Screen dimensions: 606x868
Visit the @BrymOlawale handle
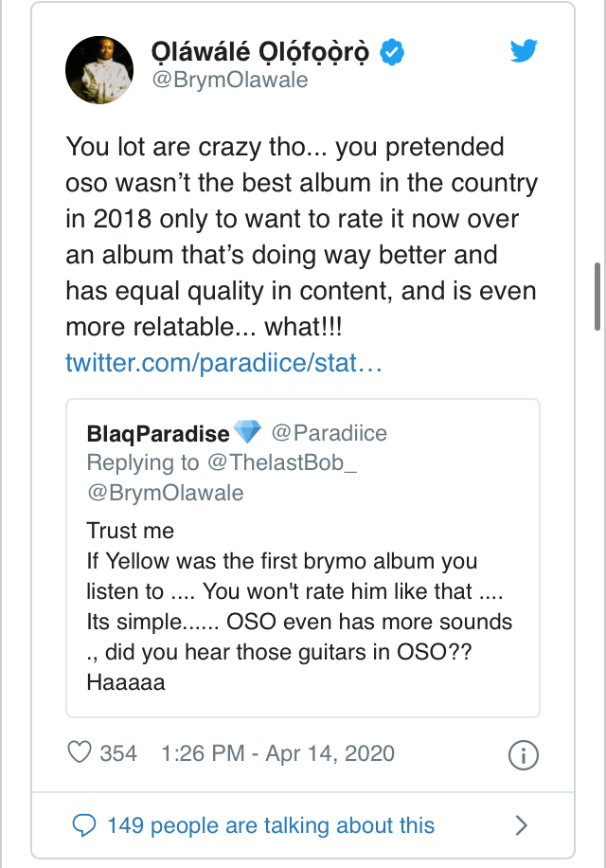click(x=230, y=80)
